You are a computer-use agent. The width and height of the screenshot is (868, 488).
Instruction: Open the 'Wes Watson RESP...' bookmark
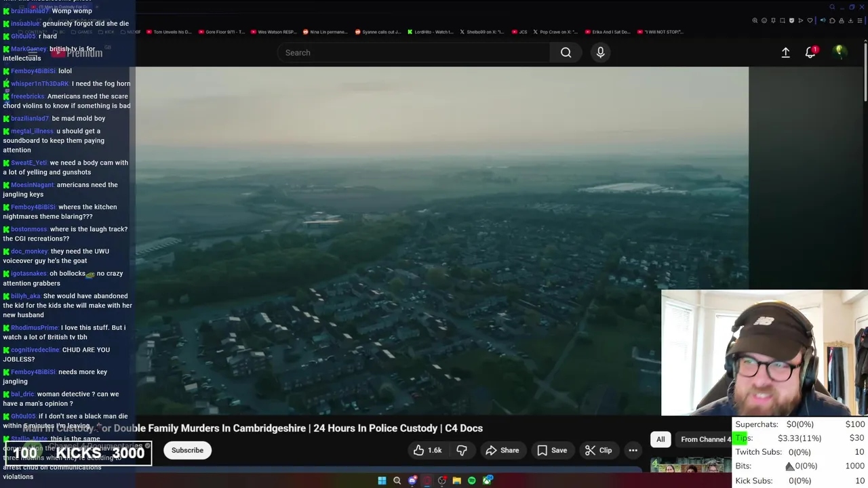click(x=273, y=32)
